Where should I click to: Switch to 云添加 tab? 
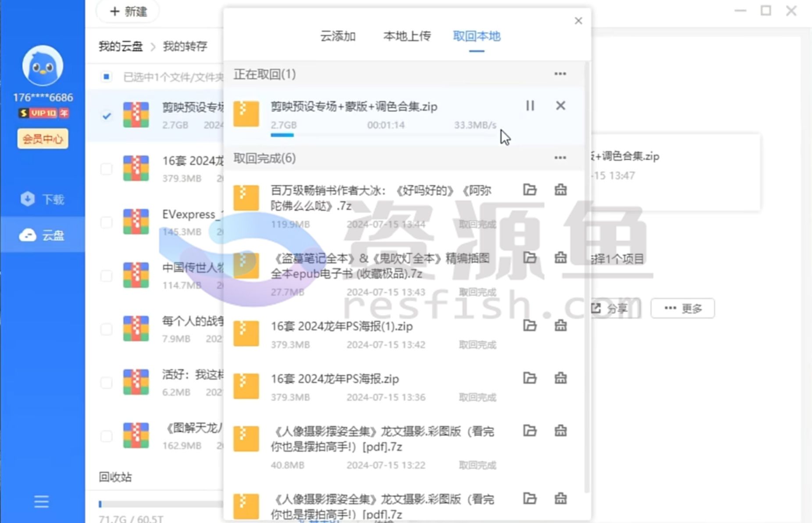(338, 36)
